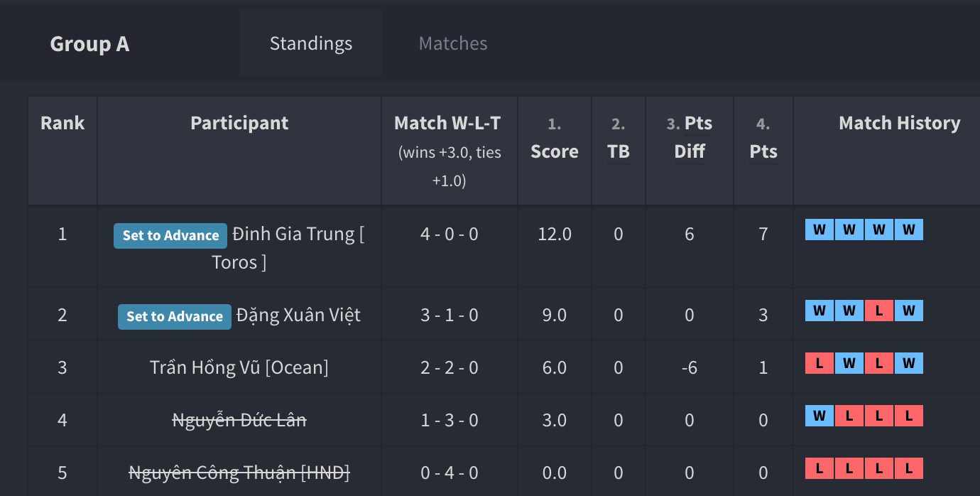Select the Standings tab
Viewport: 980px width, 496px height.
311,43
